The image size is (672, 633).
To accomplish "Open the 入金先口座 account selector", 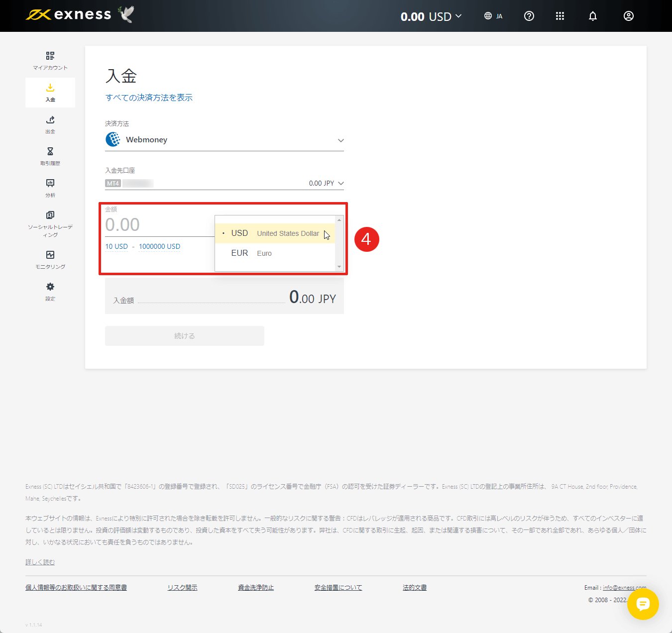I will click(224, 183).
